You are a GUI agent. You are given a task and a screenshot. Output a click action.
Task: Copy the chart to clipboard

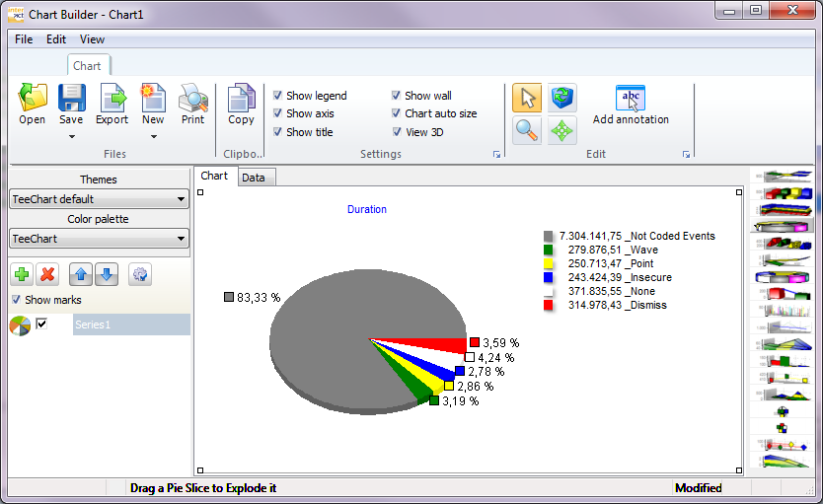pos(241,105)
